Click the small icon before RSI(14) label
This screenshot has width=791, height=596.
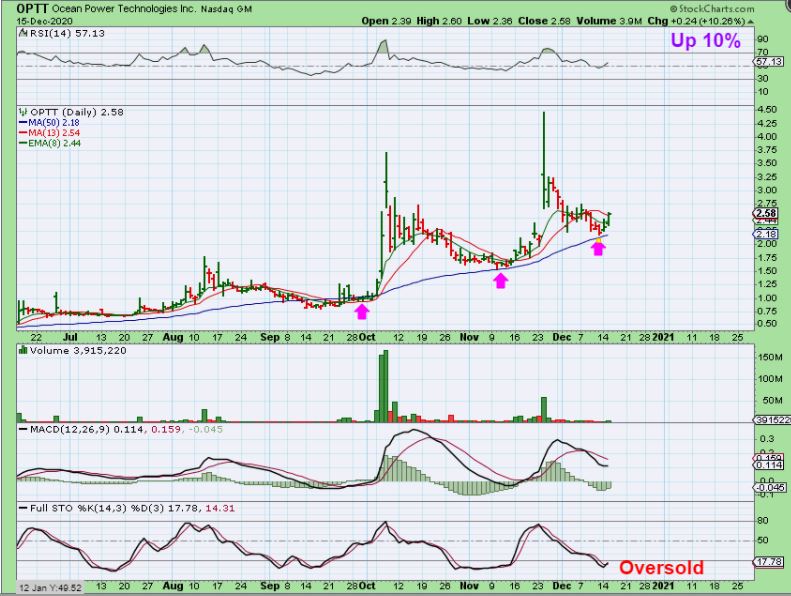click(x=23, y=33)
